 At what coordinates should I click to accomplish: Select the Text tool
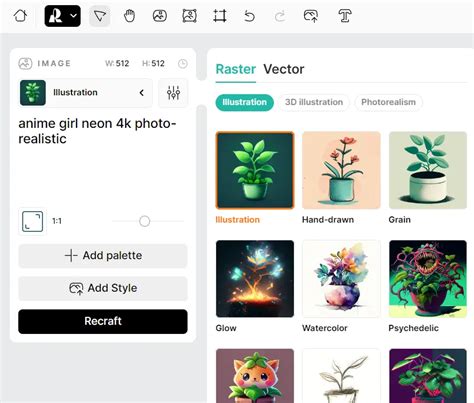345,16
